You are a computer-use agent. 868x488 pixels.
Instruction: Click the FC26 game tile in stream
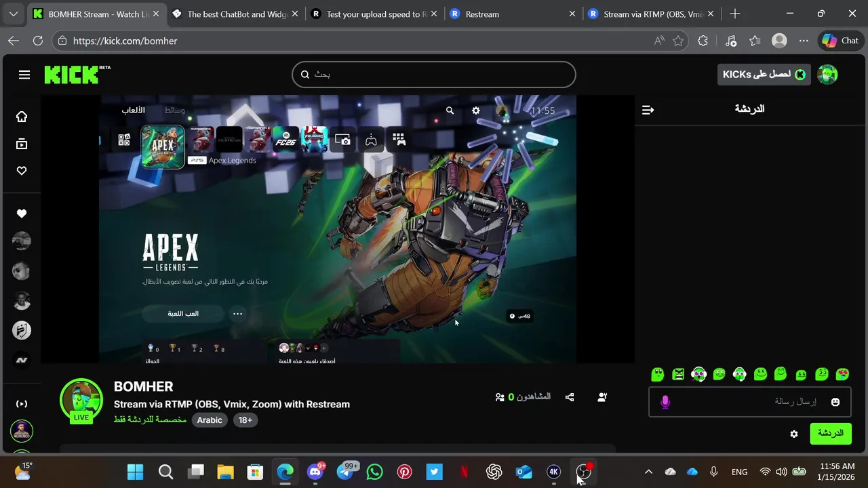coord(286,140)
